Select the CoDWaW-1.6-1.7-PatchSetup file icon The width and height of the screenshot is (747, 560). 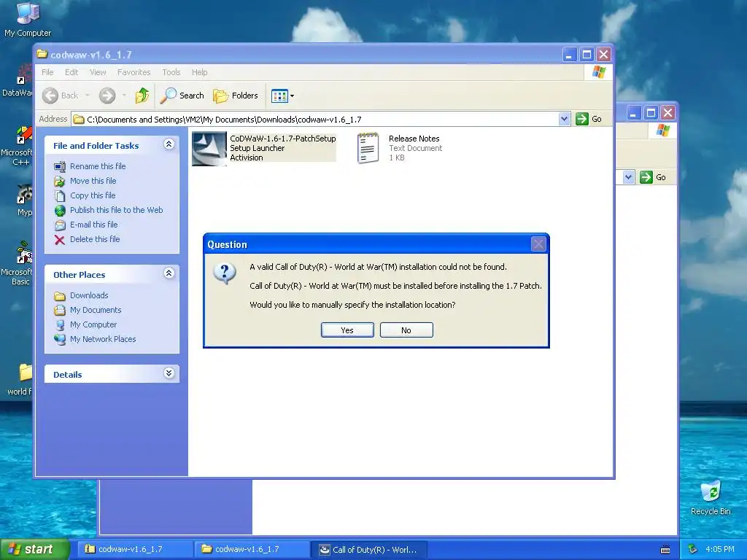pos(209,149)
